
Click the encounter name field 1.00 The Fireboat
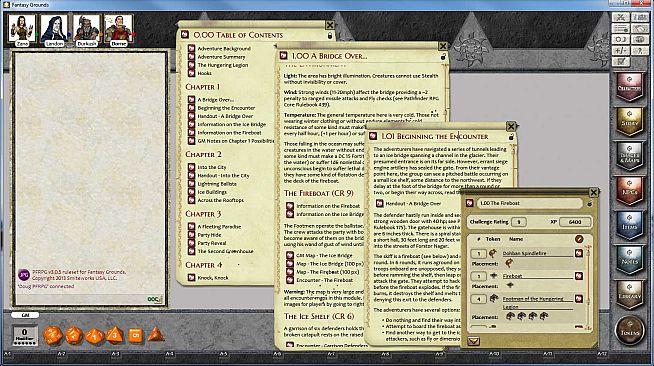click(530, 203)
